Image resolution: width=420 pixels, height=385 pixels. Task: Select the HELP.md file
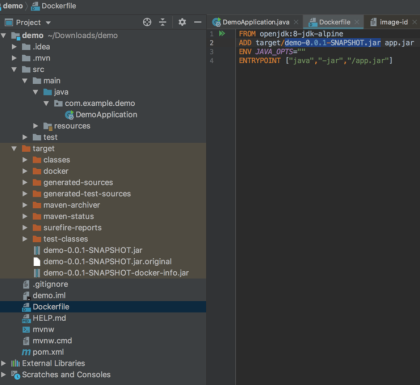point(49,318)
